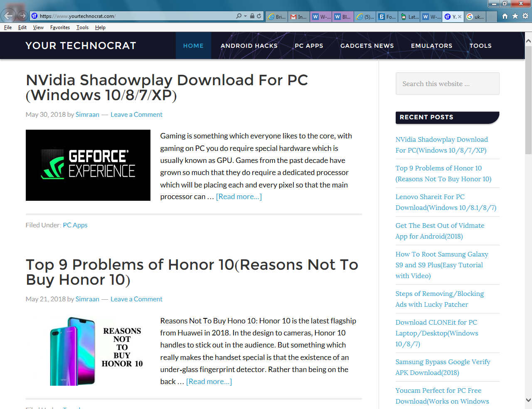Click the YOUR TECHNOCRAT site title
The height and width of the screenshot is (409, 532).
81,46
